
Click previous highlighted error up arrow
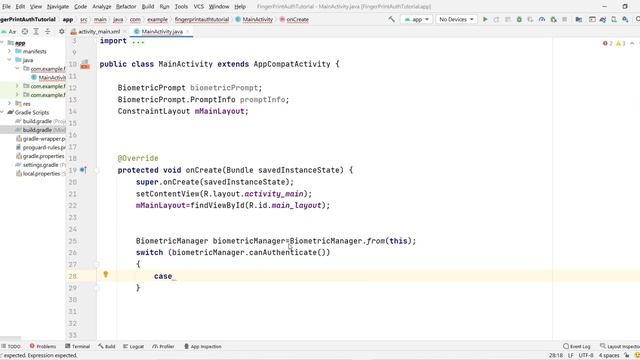point(632,43)
